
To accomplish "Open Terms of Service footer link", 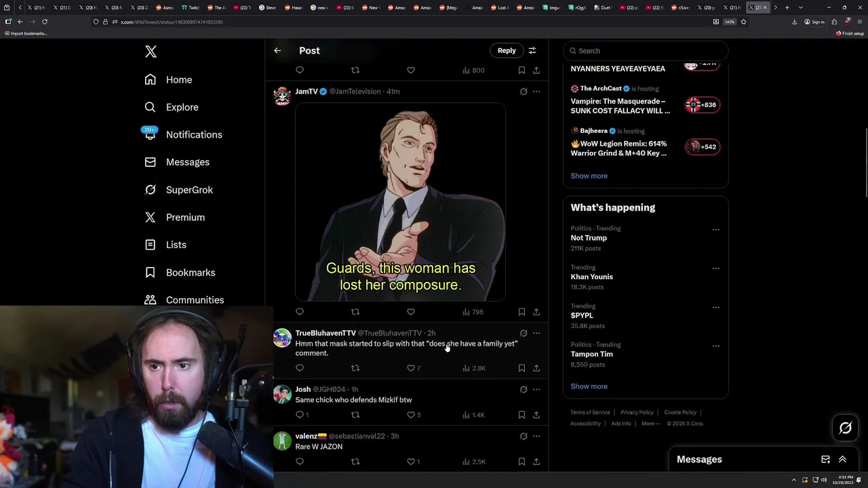I will [590, 412].
